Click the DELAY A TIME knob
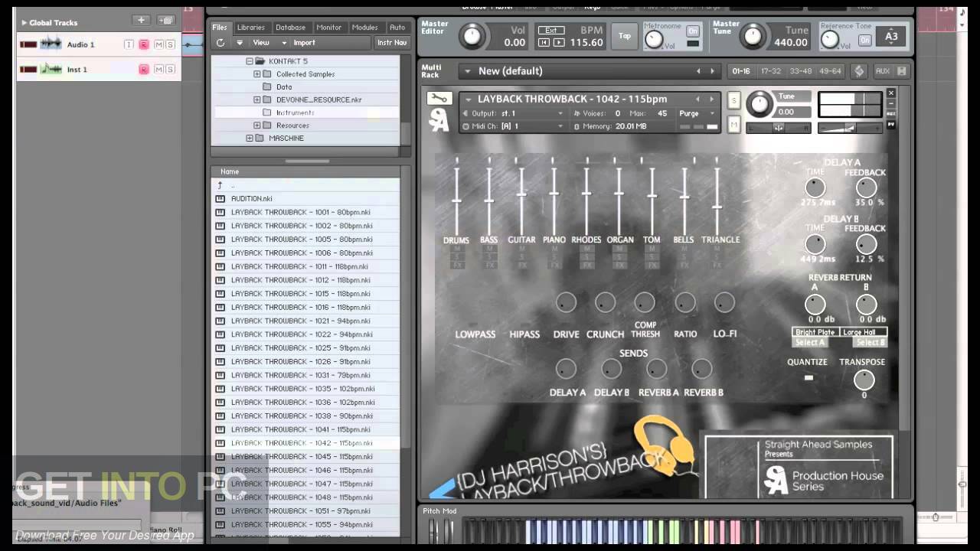Viewport: 980px width, 551px height. tap(815, 187)
